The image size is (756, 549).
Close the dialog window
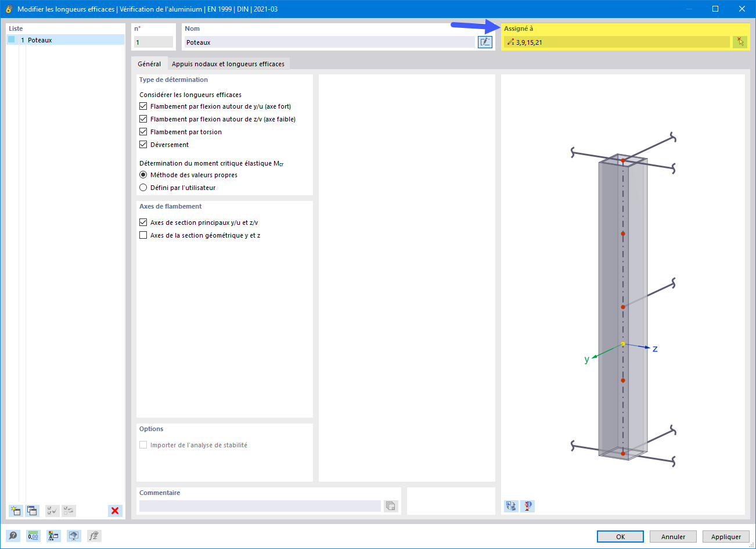[742, 9]
